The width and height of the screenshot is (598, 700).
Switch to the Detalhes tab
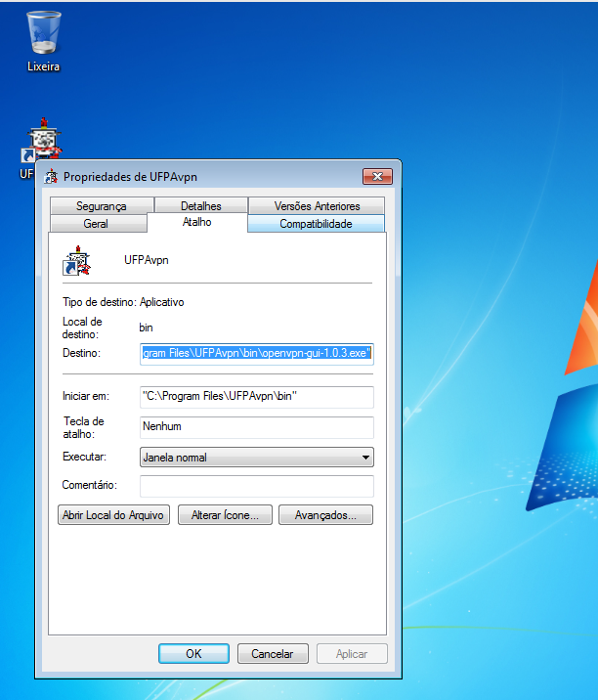201,206
